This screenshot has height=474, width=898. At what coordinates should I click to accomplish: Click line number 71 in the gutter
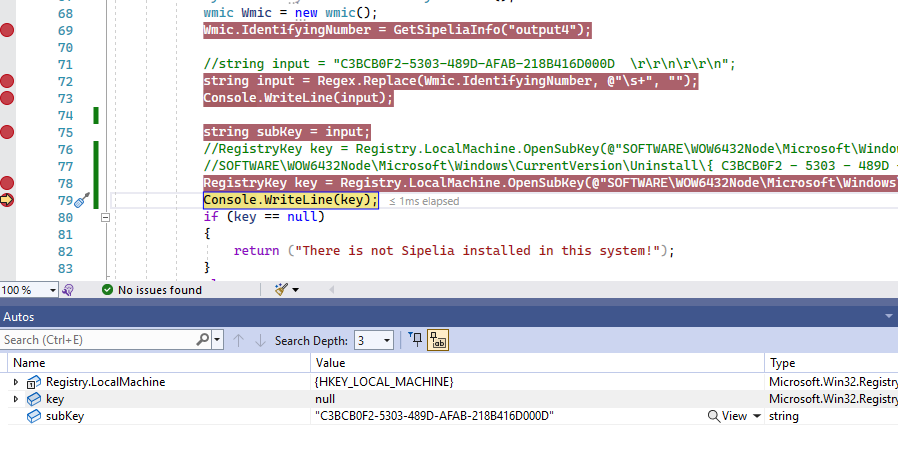pos(65,65)
